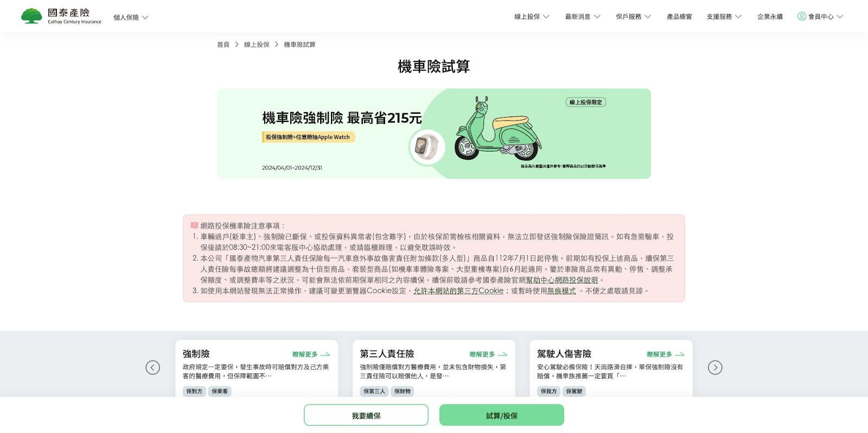Screen dimensions: 868x433
Task: Click the 第三人責任險 card title
Action: (x=387, y=354)
